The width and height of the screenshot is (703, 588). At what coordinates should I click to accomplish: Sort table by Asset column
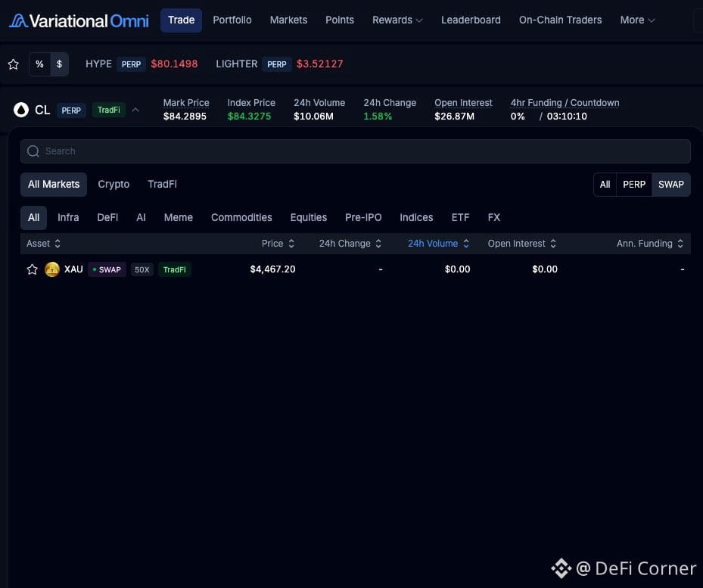point(43,244)
